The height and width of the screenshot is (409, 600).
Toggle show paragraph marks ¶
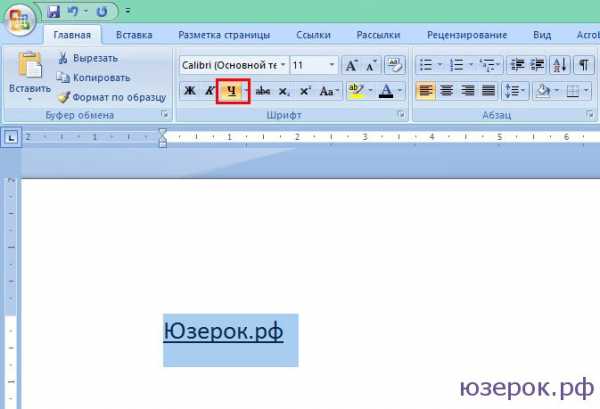(584, 65)
